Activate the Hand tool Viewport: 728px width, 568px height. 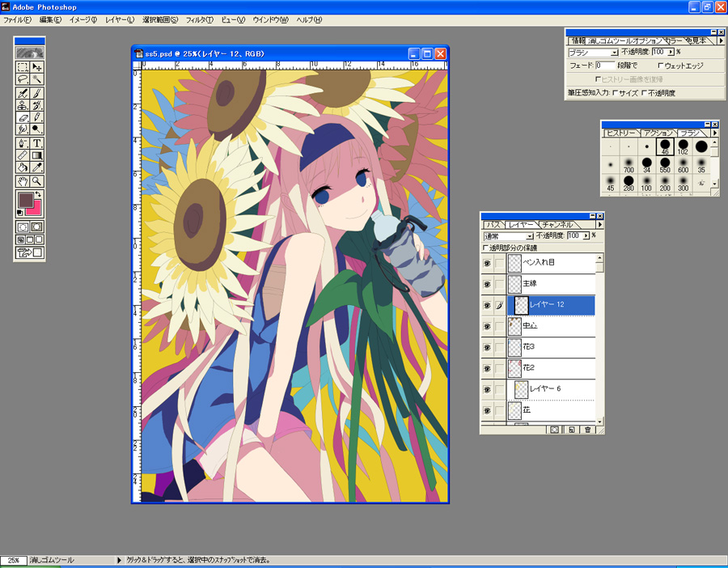[x=23, y=180]
